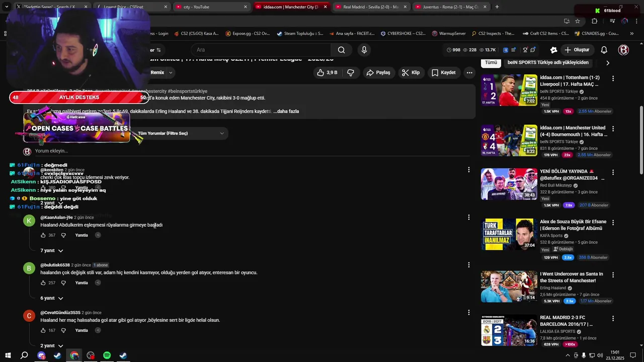
Task: Activate the voice search microphone
Action: 364,50
